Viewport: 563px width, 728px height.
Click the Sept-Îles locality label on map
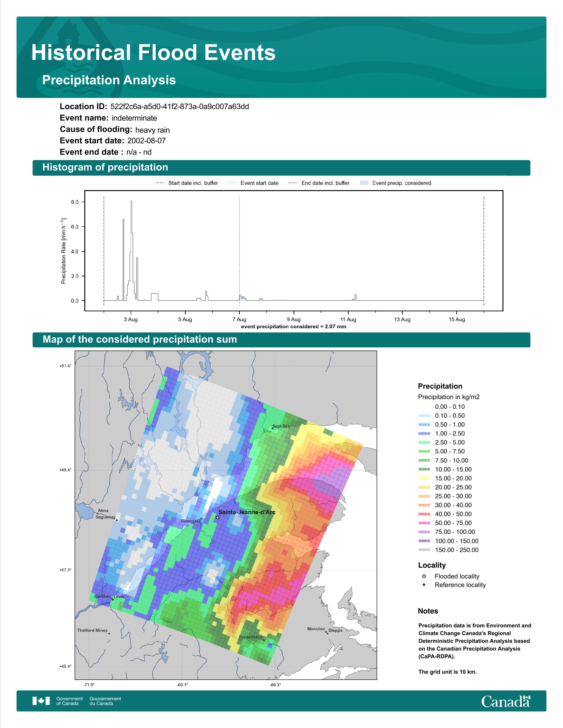coord(281,426)
